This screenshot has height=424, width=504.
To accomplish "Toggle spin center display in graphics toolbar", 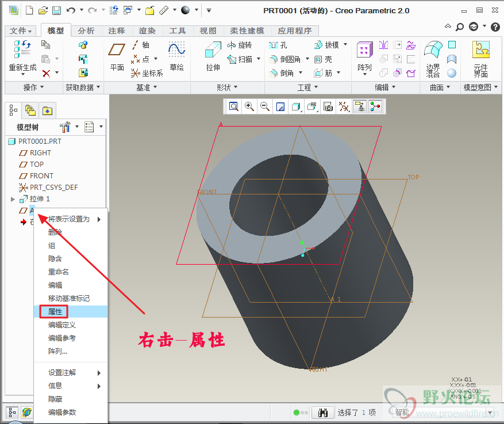I will coord(375,106).
